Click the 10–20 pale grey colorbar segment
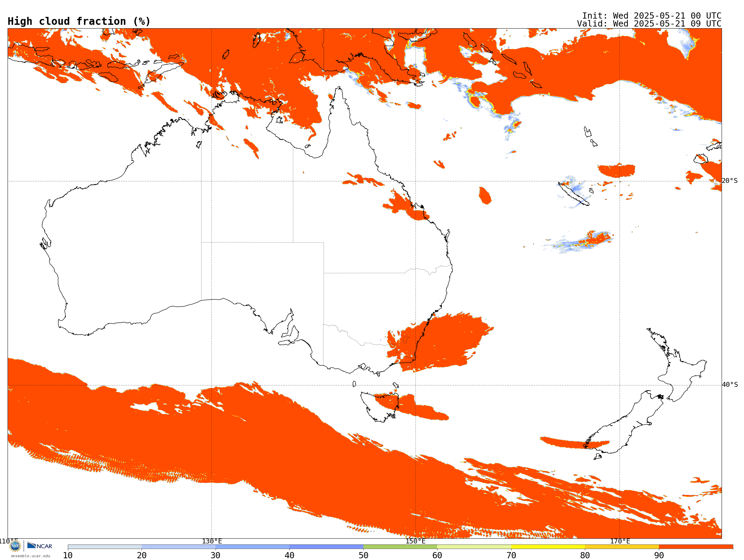744x560 pixels. [x=105, y=547]
